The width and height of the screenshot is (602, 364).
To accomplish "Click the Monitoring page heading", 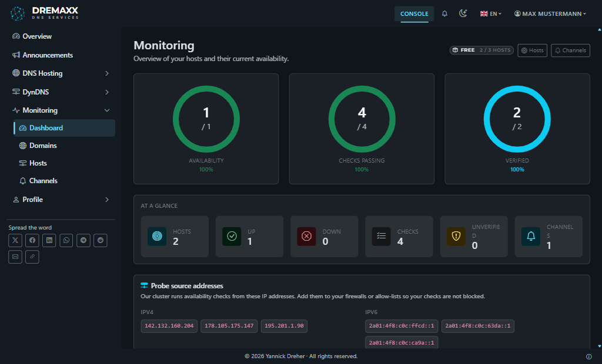I will [164, 45].
